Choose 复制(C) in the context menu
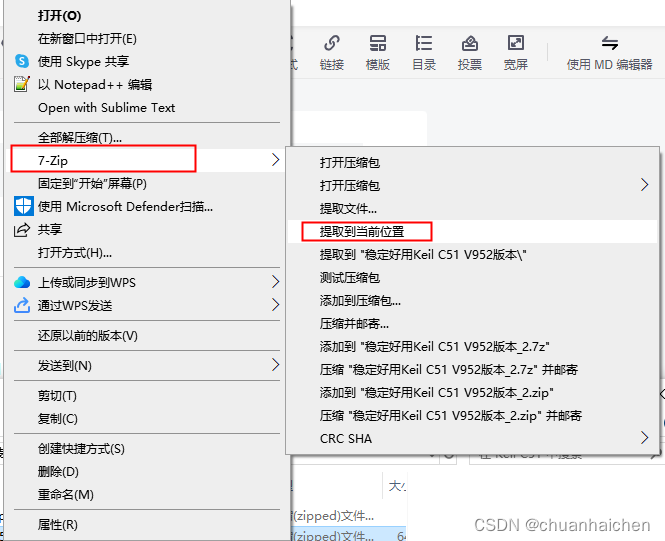Image resolution: width=665 pixels, height=541 pixels. (x=57, y=418)
